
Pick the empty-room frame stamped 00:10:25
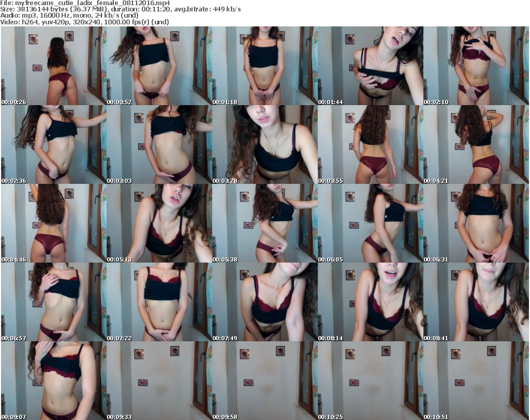click(371, 381)
